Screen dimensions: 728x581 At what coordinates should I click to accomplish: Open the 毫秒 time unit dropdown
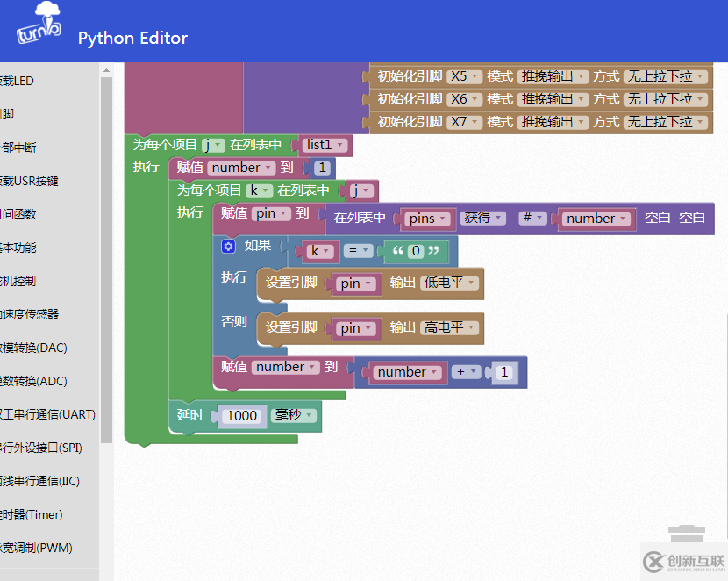[x=294, y=415]
